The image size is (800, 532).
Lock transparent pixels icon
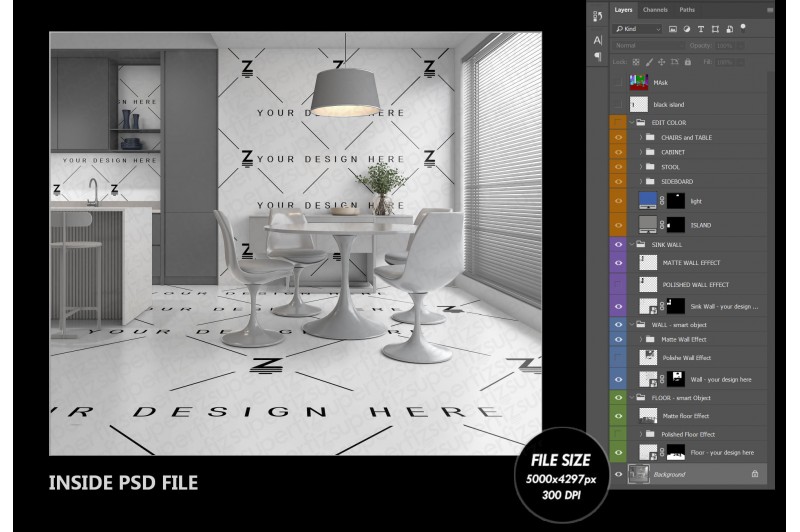[x=636, y=62]
